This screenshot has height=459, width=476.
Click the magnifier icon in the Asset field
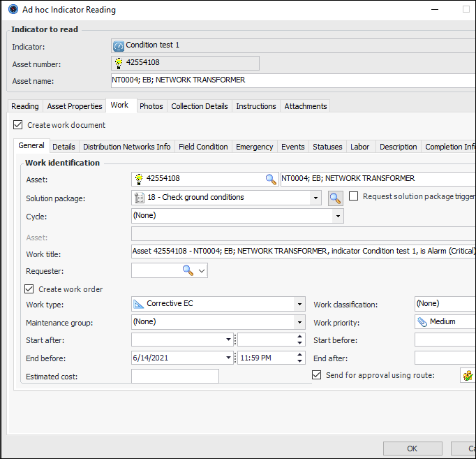(271, 180)
